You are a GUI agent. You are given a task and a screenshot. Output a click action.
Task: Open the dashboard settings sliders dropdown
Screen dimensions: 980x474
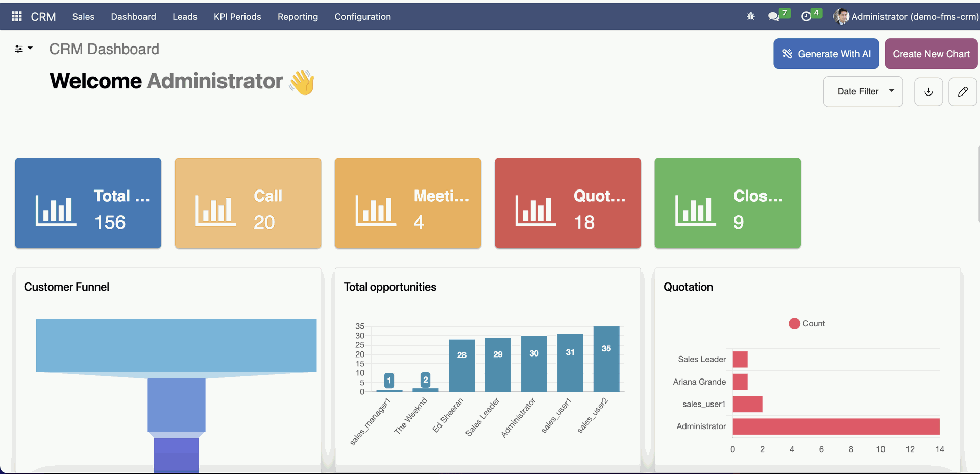23,49
